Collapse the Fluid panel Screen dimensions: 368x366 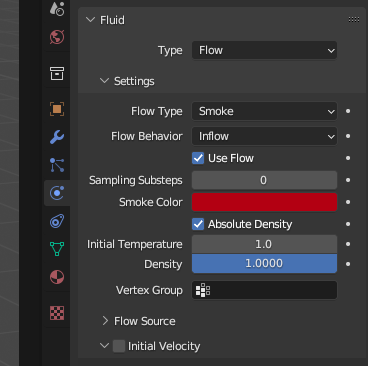pos(90,20)
